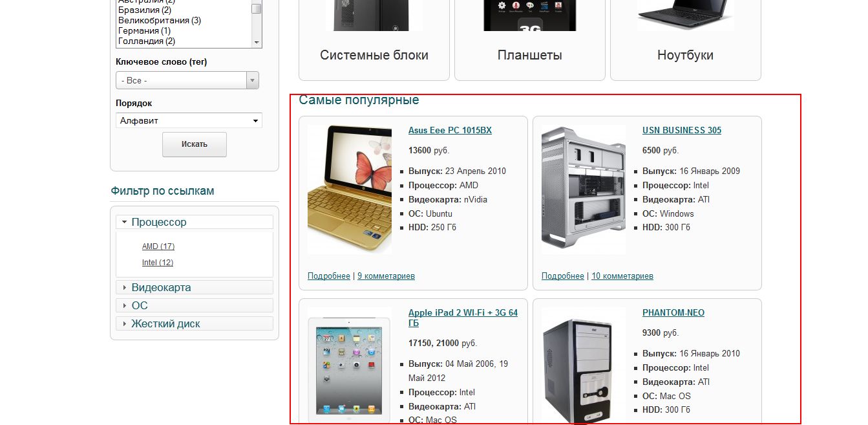
Task: Click the 13600 руб. price text
Action: tap(429, 150)
